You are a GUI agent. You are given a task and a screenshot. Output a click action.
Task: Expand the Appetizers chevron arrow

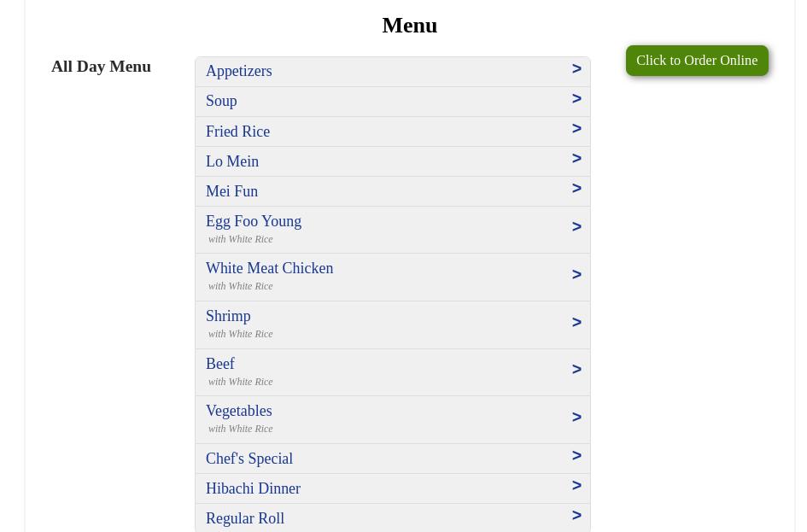click(x=576, y=68)
